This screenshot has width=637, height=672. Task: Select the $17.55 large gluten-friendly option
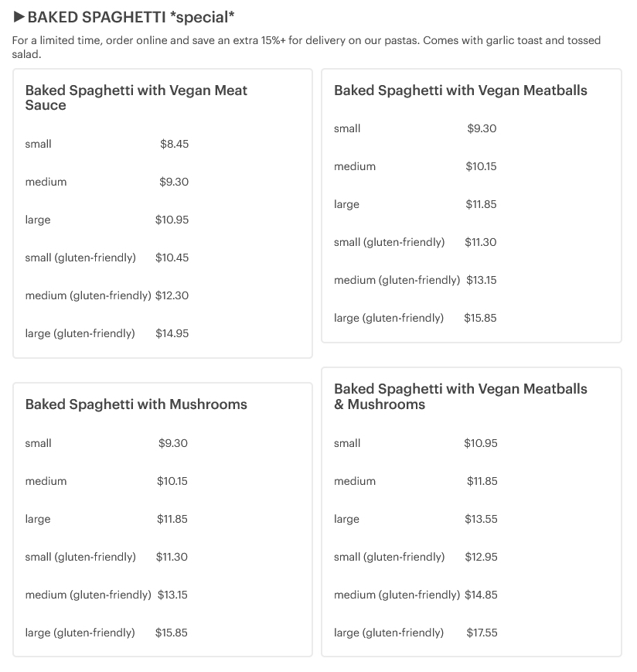[x=415, y=633]
